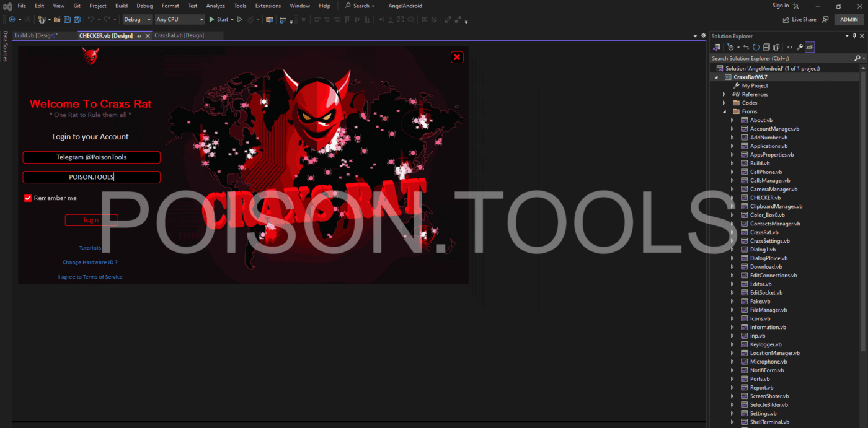Click the green Start debugging button
Viewport: 868px width, 428px height.
click(x=219, y=20)
